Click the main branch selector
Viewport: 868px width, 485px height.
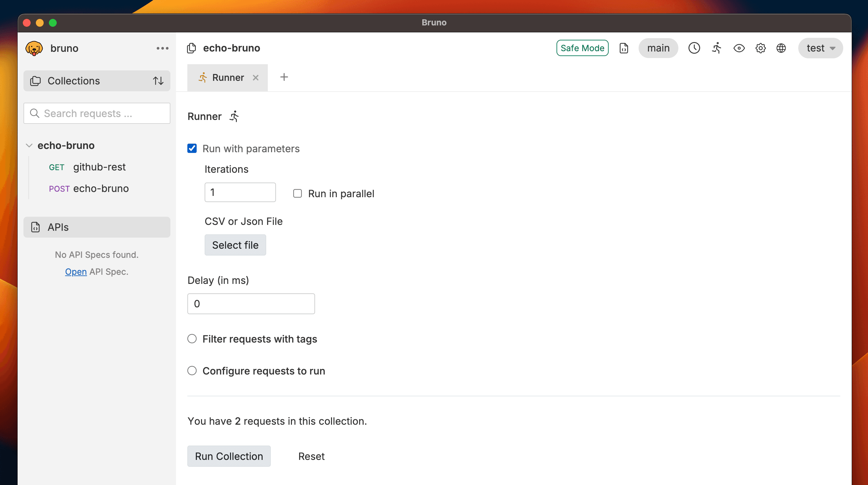point(658,48)
